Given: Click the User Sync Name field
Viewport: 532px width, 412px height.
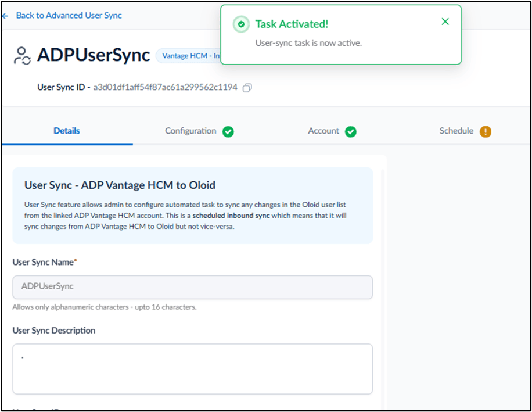Looking at the screenshot, I should [x=193, y=287].
